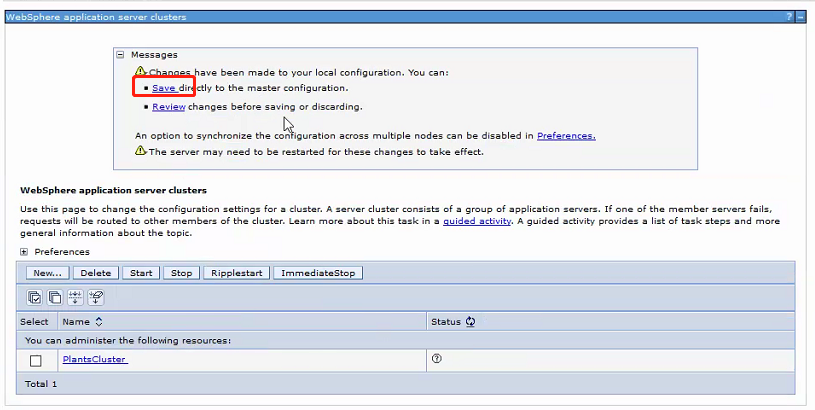815x410 pixels.
Task: Follow the guided activity link
Action: [x=477, y=221]
